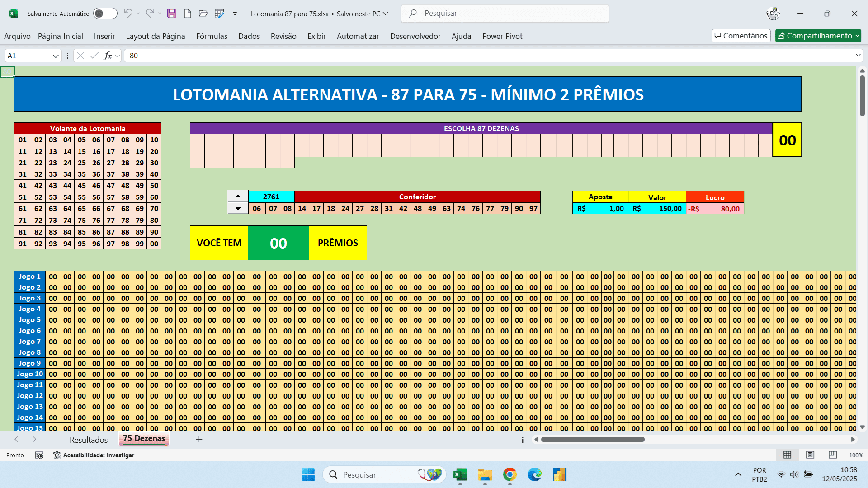This screenshot has width=868, height=488.
Task: Open the Exibir tab
Action: click(x=316, y=36)
